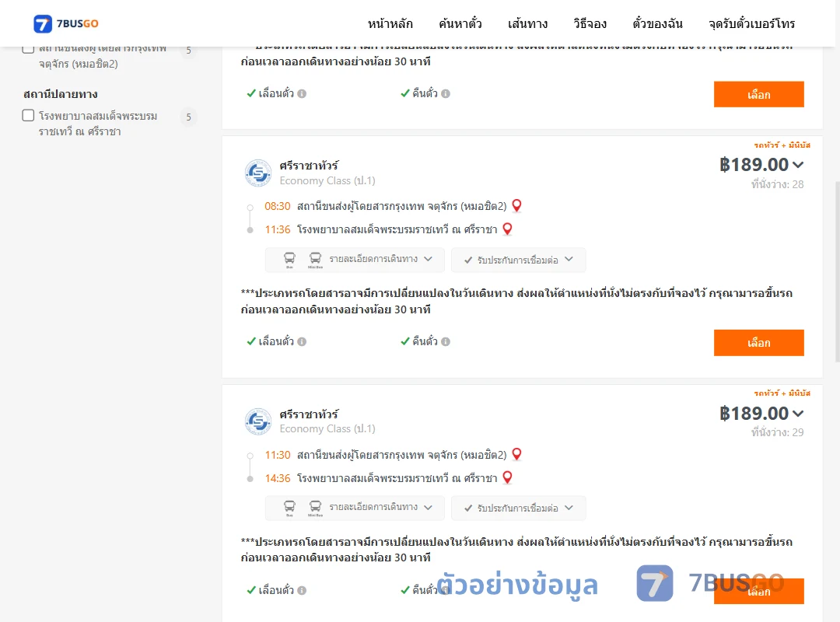840x622 pixels.
Task: Click สถานีปลายทาง filter heading
Action: [61, 94]
